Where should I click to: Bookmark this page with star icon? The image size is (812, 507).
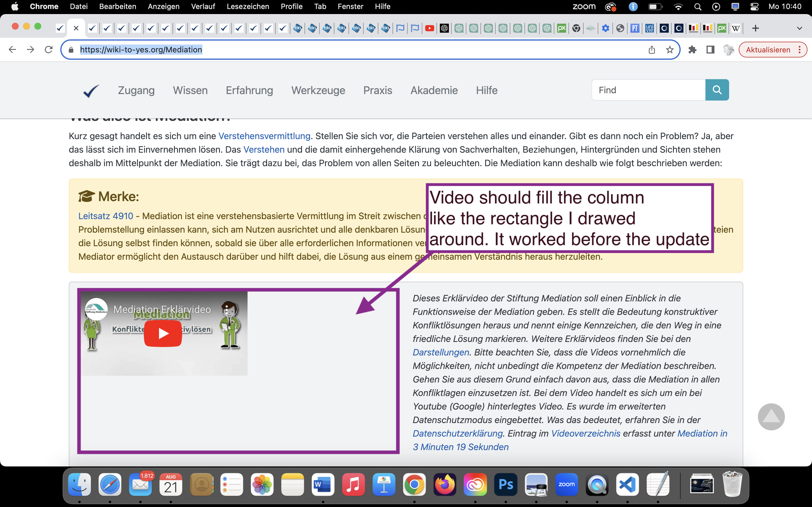[670, 50]
